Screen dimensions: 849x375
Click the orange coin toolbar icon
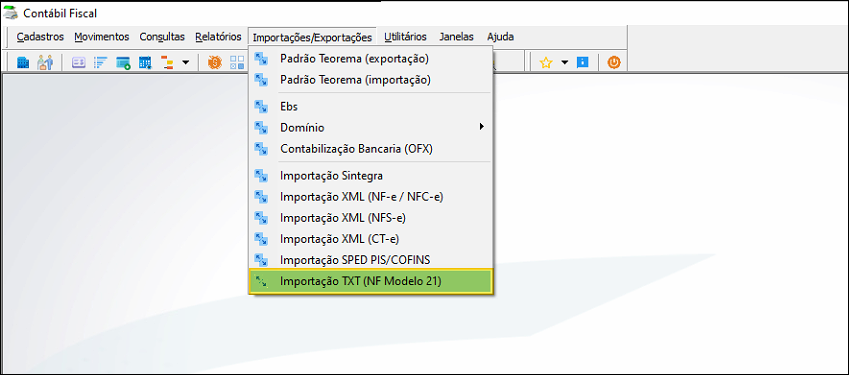215,63
